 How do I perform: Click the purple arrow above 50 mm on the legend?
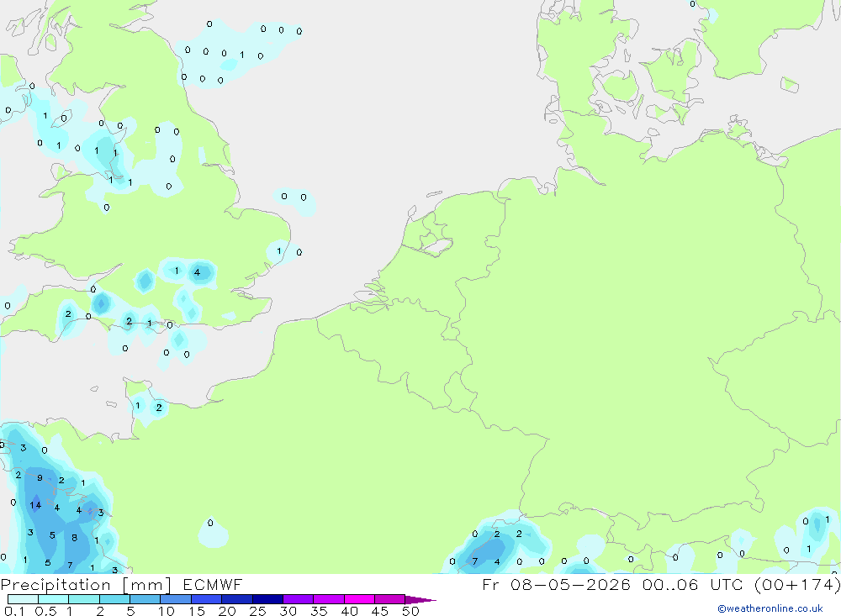pyautogui.click(x=420, y=600)
